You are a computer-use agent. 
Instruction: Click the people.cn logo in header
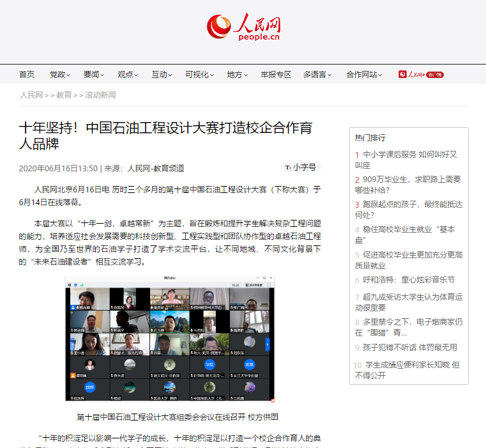tap(243, 27)
